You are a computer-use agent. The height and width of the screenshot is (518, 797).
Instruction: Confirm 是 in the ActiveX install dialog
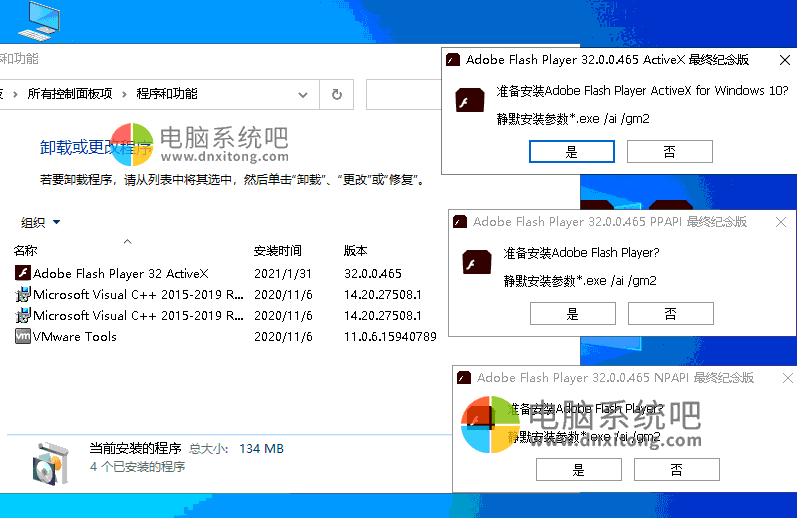(571, 152)
